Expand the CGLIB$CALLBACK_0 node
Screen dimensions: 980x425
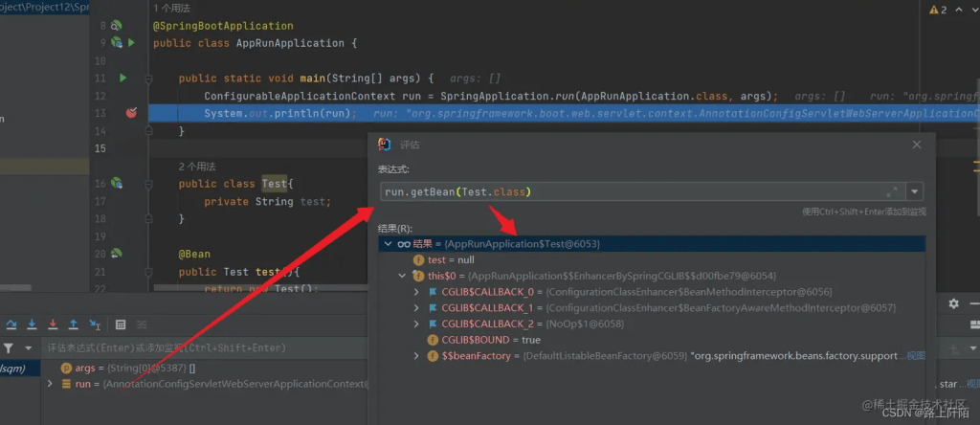[416, 292]
